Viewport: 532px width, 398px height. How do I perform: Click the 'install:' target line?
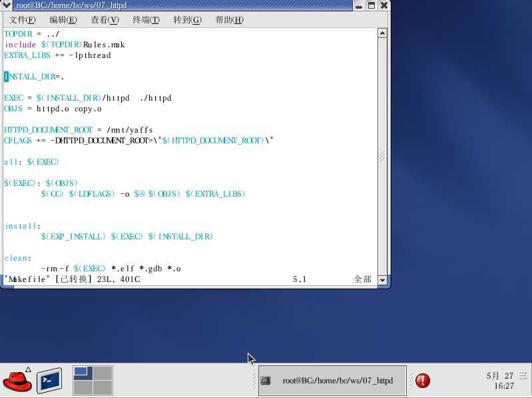tap(23, 226)
